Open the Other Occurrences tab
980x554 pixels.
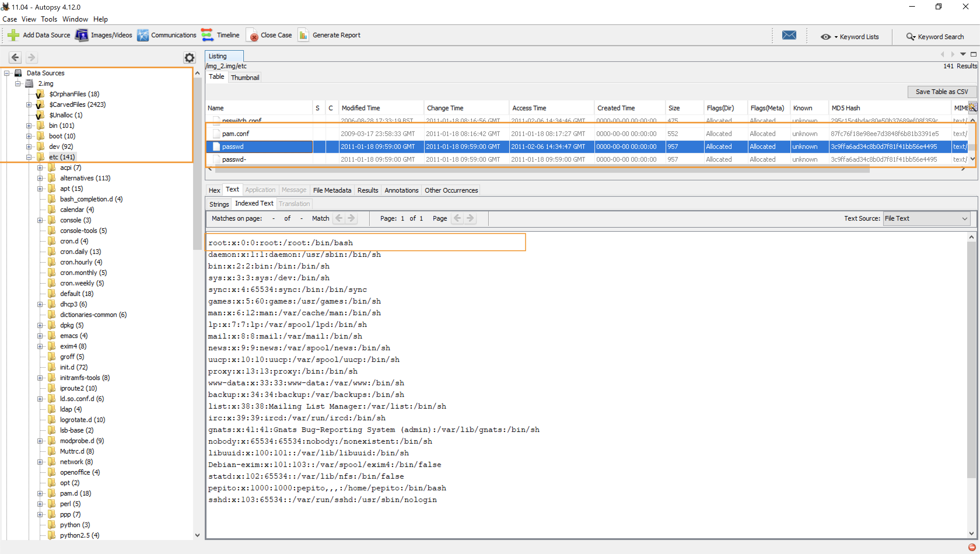(451, 190)
